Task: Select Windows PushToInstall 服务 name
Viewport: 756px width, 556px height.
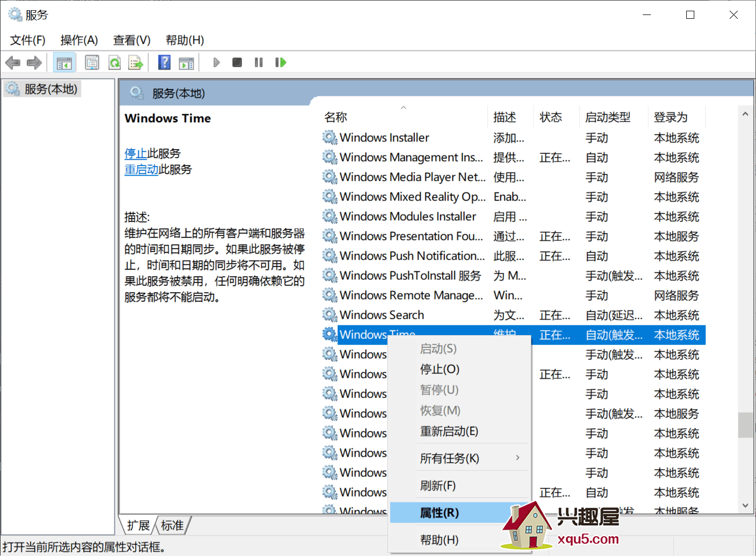Action: click(x=410, y=276)
